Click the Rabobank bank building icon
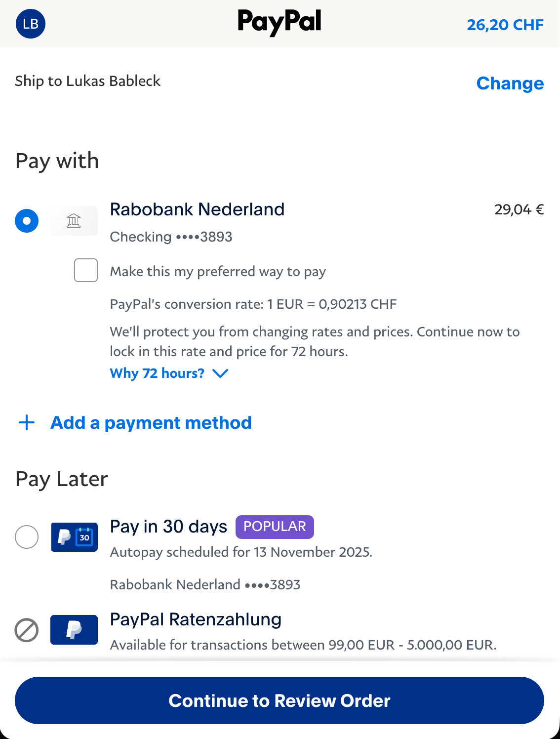The width and height of the screenshot is (560, 739). pos(74,221)
